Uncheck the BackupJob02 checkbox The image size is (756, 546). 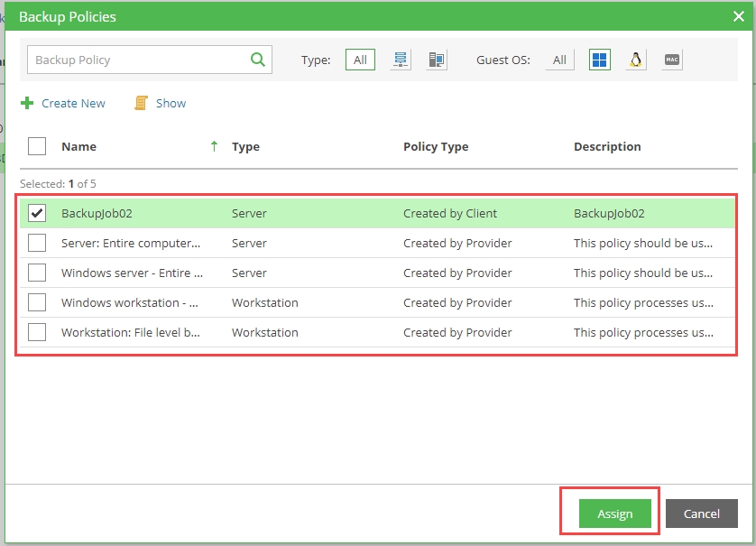[37, 214]
